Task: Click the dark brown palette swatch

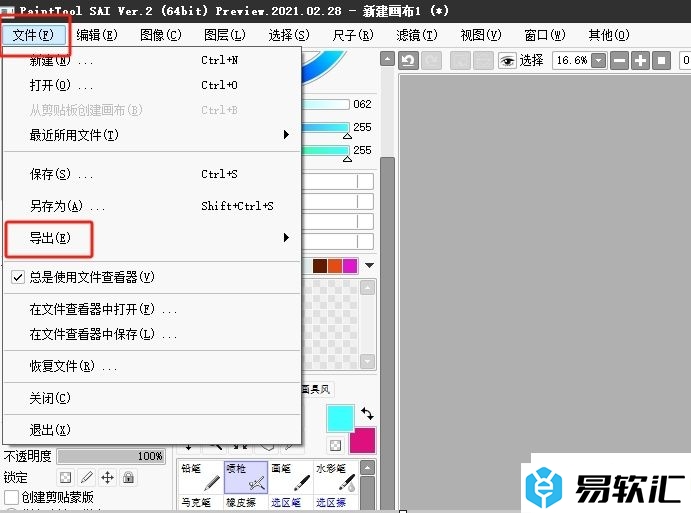Action: (320, 266)
